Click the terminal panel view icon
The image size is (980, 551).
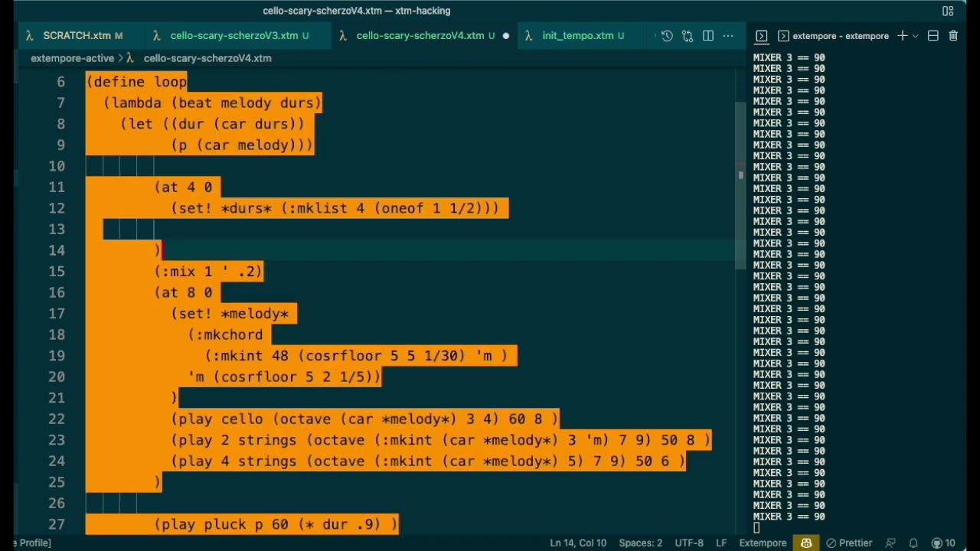(761, 36)
